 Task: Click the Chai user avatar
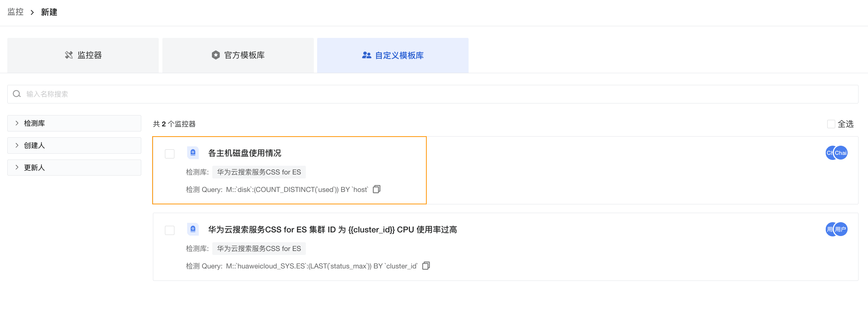click(840, 153)
